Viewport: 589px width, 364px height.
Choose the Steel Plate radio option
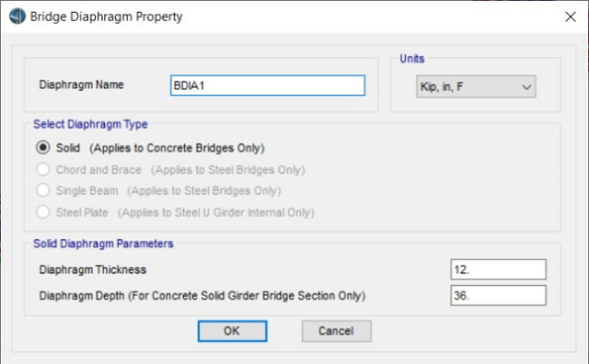[43, 212]
